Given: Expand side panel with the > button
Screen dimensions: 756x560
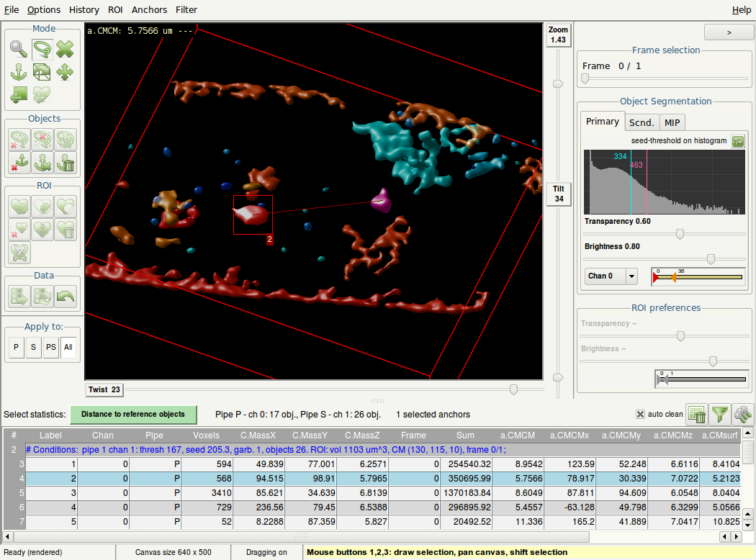Looking at the screenshot, I should click(x=729, y=32).
